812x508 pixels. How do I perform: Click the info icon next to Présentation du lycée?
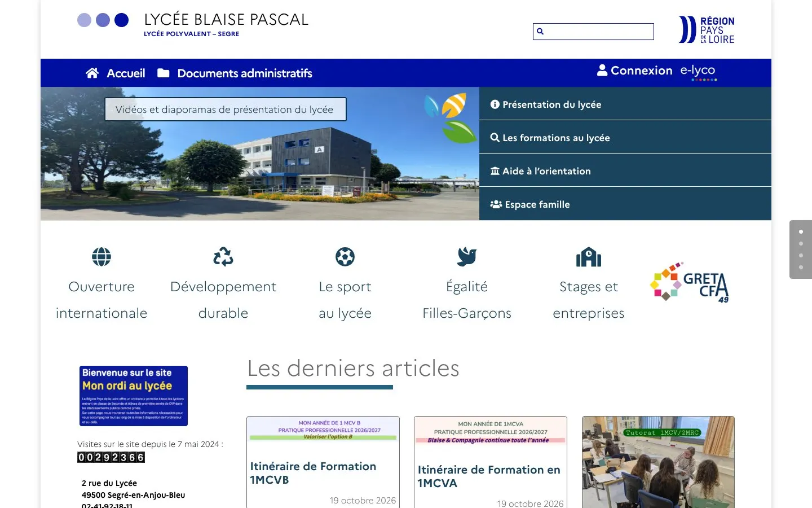(x=495, y=104)
